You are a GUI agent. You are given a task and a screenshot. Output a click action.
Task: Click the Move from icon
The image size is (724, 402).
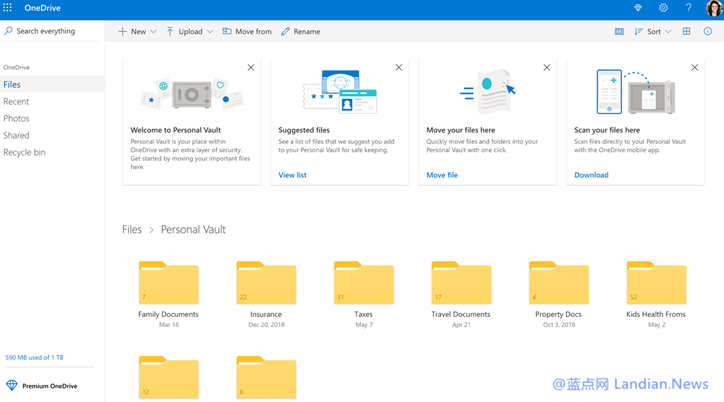[227, 31]
